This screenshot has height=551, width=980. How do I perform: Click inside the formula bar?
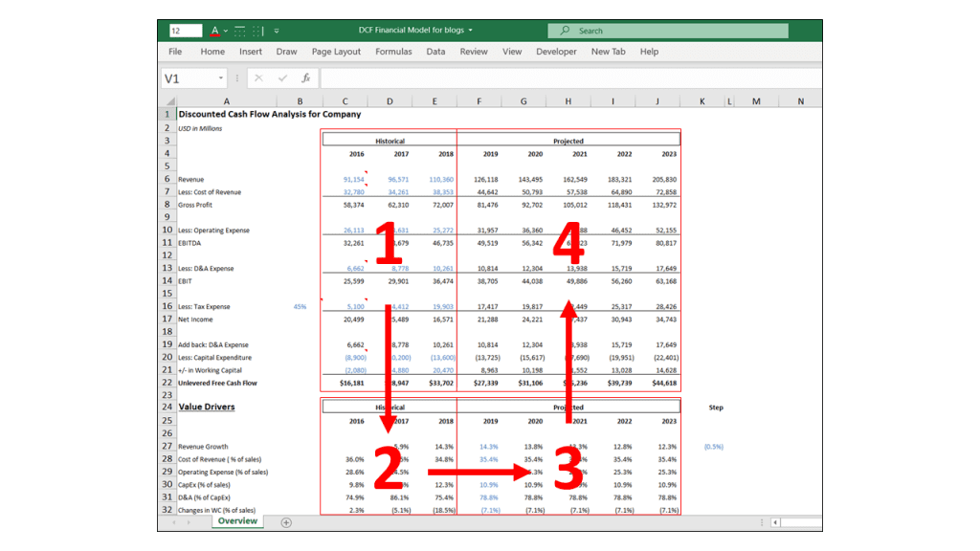571,78
